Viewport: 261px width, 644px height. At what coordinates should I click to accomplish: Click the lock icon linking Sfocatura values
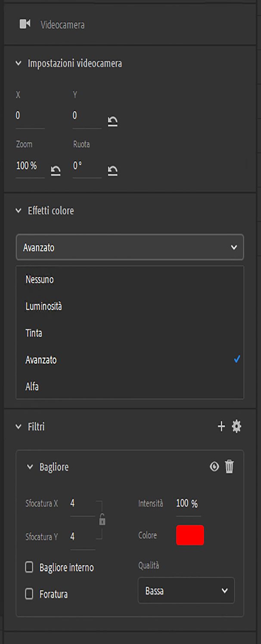[102, 520]
